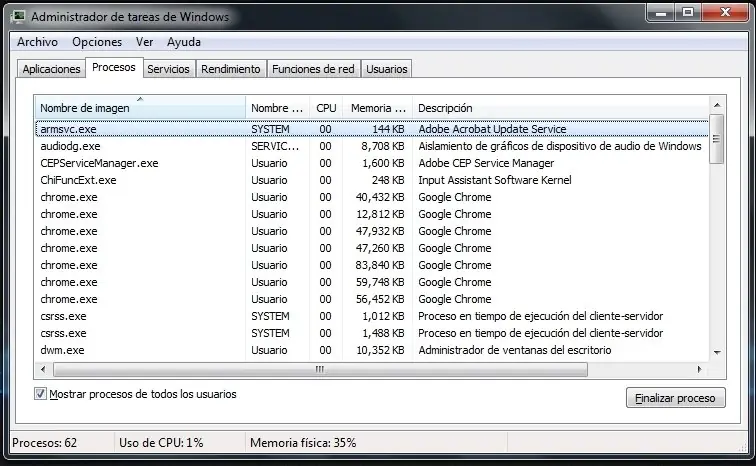Click the Task Manager title bar icon

[18, 17]
